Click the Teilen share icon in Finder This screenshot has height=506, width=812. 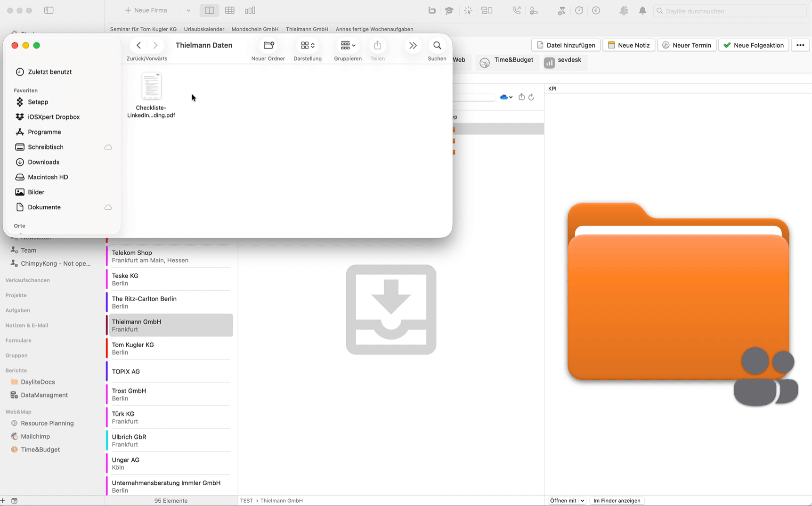(x=377, y=45)
